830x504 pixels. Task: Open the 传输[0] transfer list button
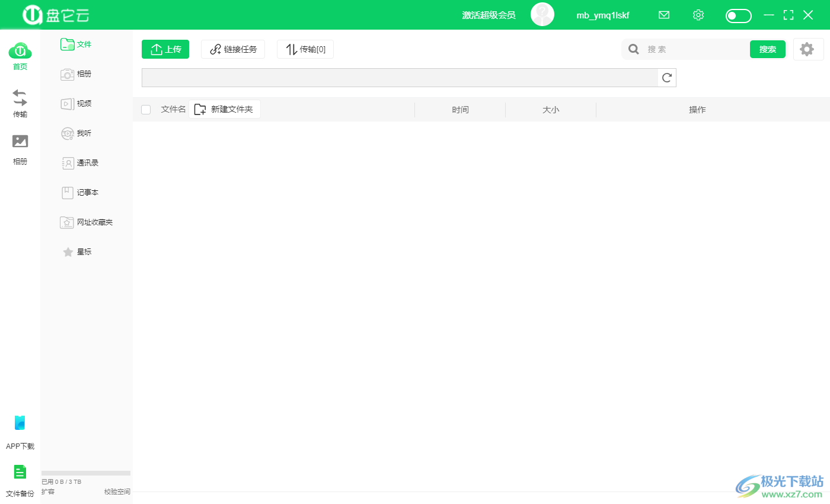305,49
